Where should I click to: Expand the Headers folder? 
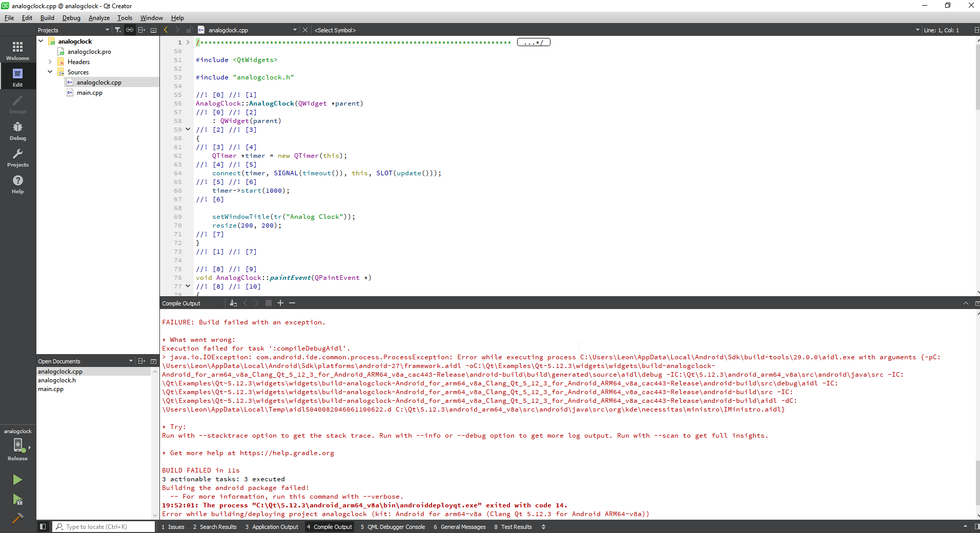50,62
